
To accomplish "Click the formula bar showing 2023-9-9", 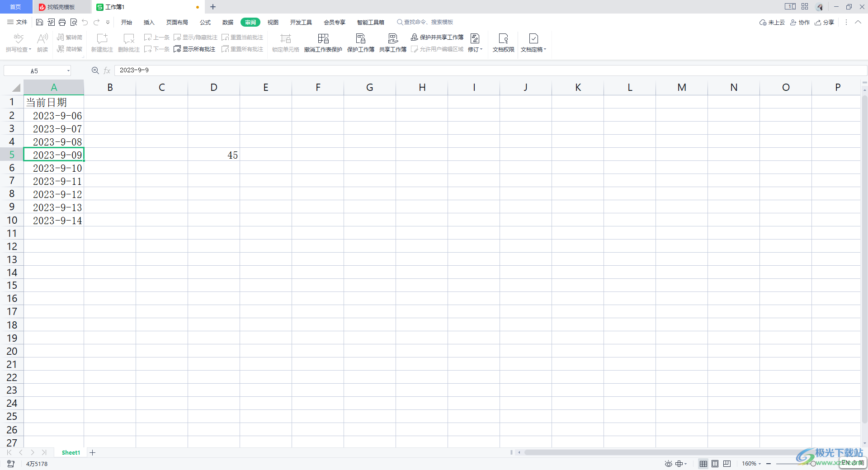I will click(491, 70).
